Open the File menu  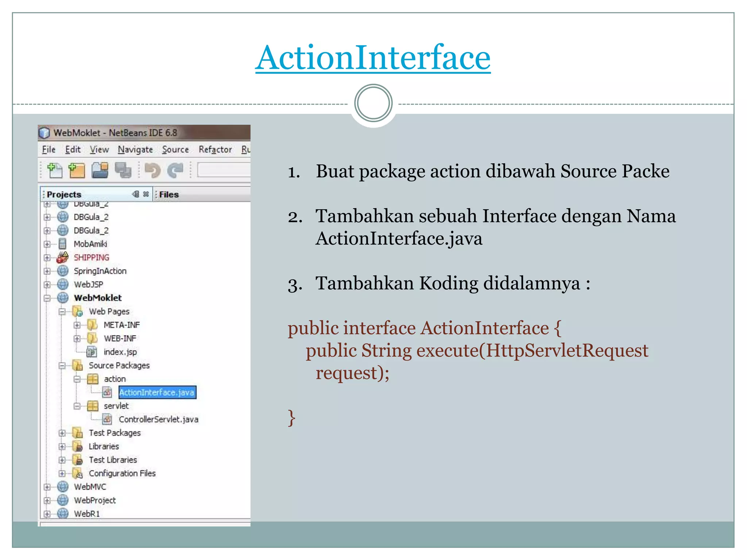[x=49, y=149]
